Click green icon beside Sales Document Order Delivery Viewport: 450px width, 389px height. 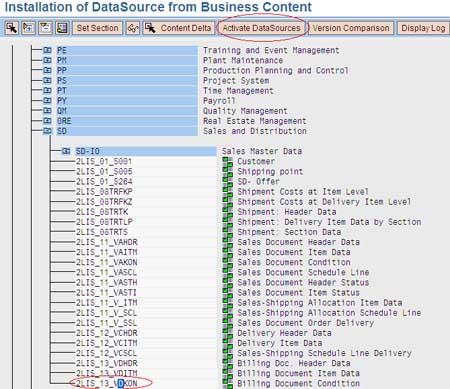click(x=228, y=323)
